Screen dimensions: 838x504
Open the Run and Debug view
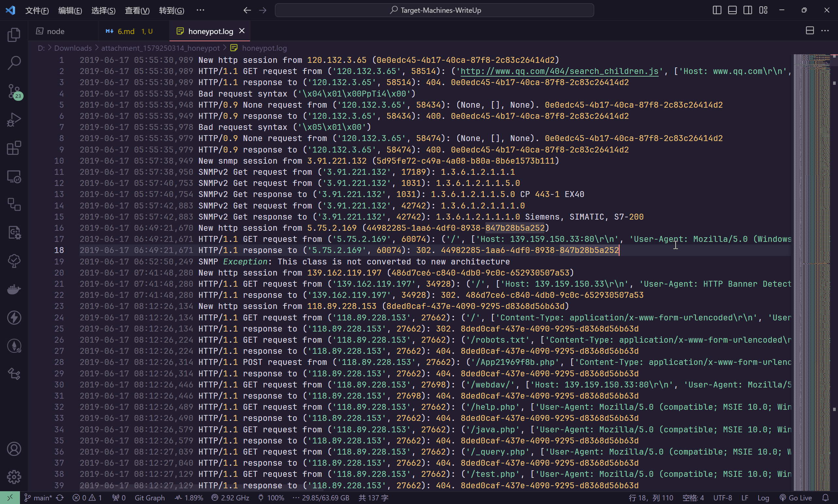click(14, 119)
